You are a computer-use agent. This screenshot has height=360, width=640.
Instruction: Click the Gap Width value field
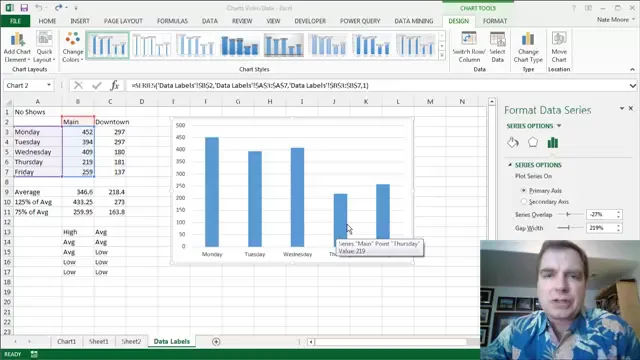pos(601,228)
